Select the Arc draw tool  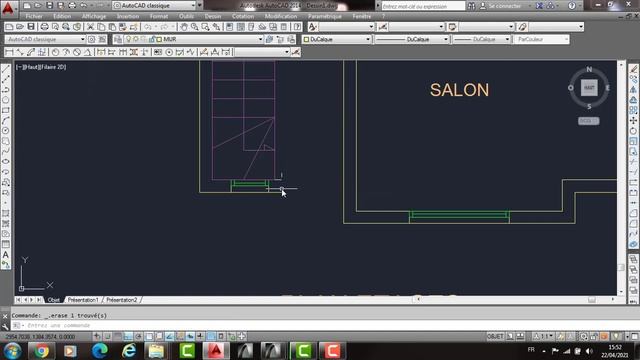click(6, 121)
